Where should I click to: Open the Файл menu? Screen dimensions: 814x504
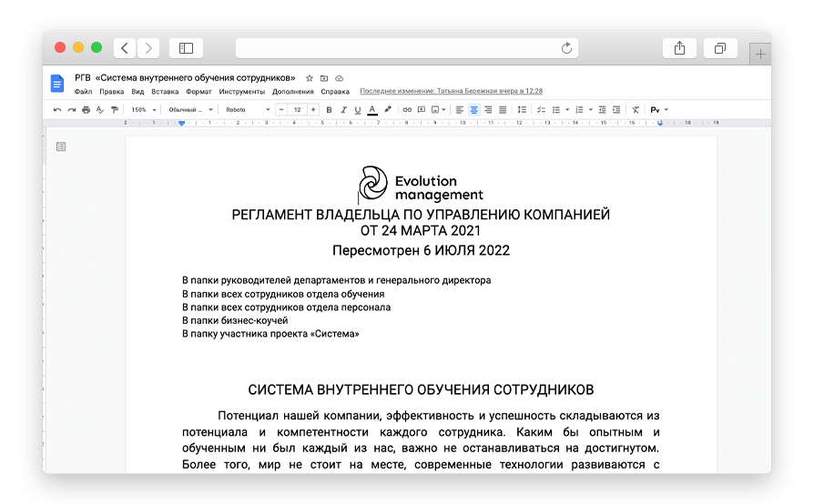83,92
